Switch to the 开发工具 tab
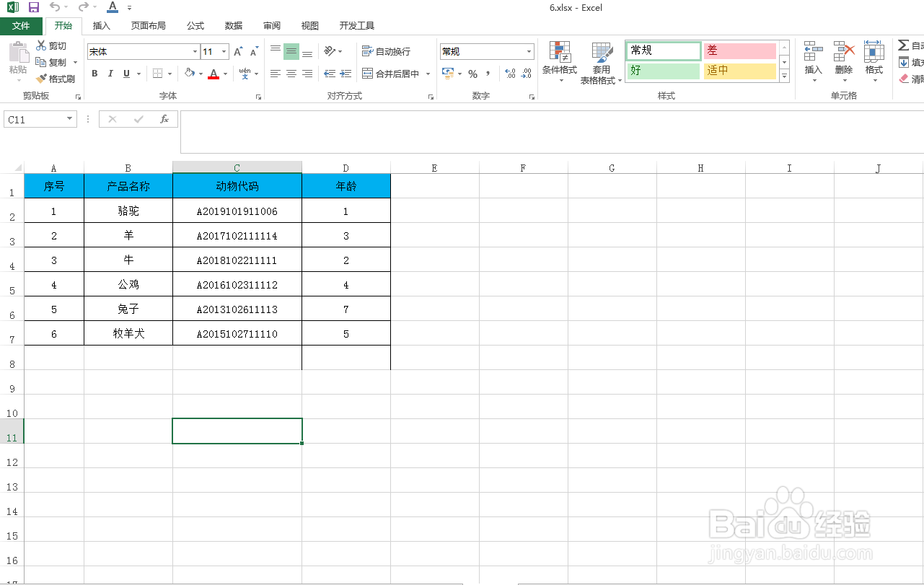This screenshot has width=924, height=585. [x=357, y=26]
